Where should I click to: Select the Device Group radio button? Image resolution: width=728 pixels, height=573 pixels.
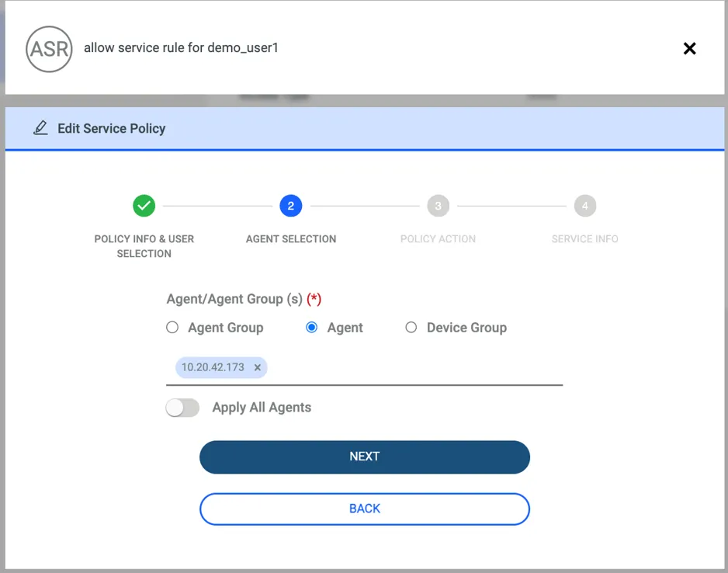click(411, 328)
